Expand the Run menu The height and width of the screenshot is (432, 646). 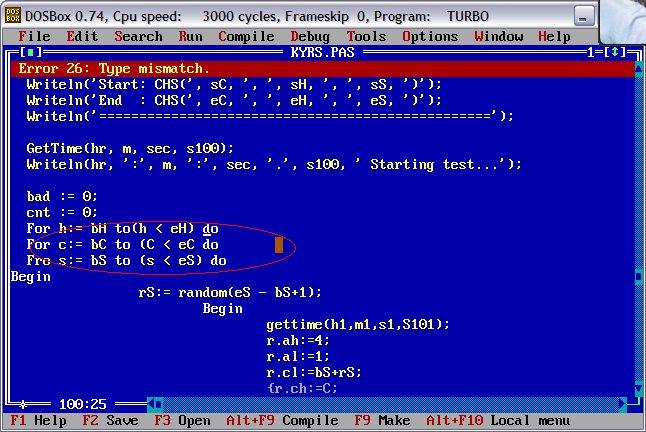(x=190, y=37)
